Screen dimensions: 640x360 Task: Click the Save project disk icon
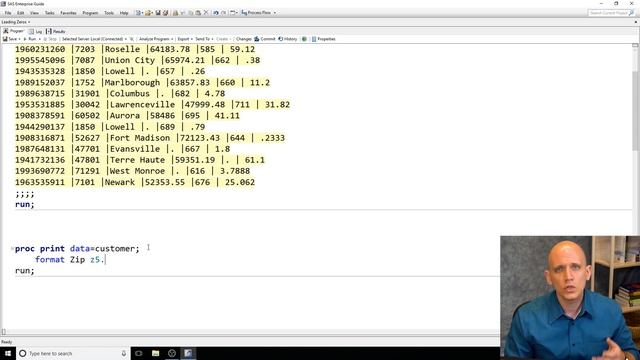158,13
